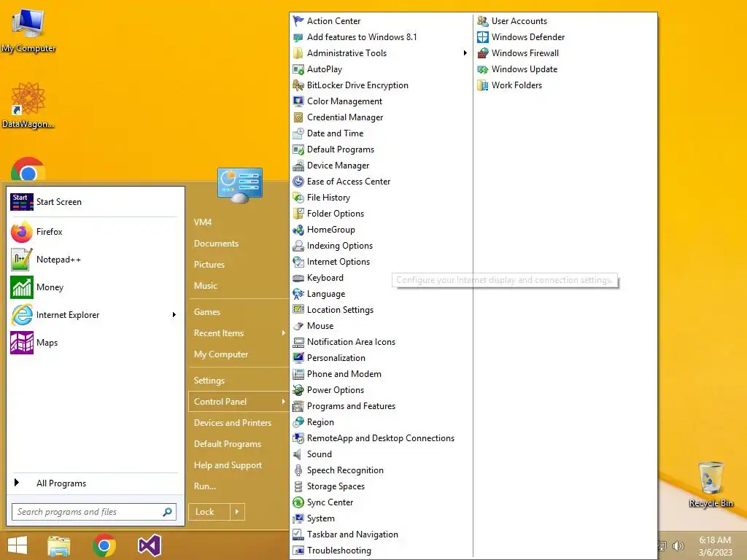This screenshot has width=747, height=560.
Task: Click the Speech Recognition microphone icon
Action: click(298, 470)
